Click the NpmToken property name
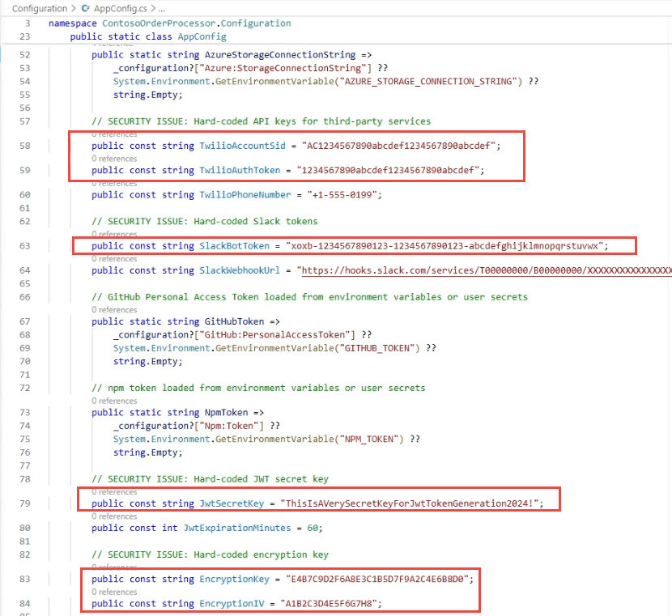 (226, 413)
